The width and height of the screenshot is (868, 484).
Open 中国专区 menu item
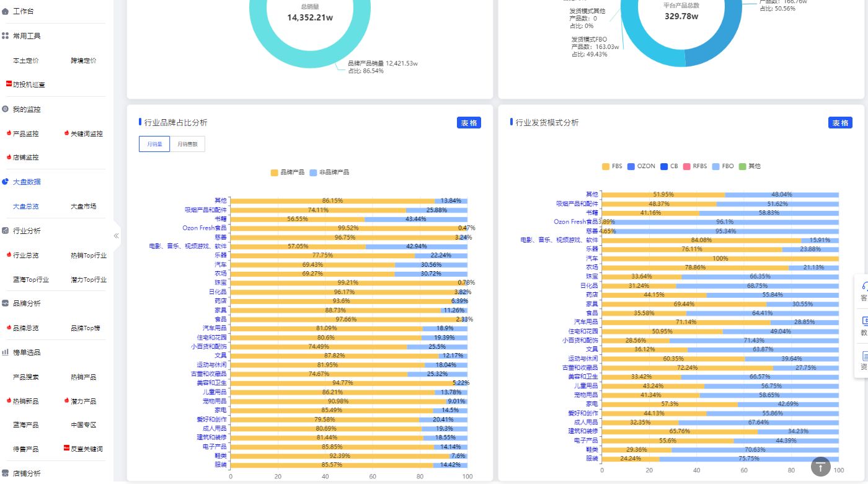pos(84,425)
